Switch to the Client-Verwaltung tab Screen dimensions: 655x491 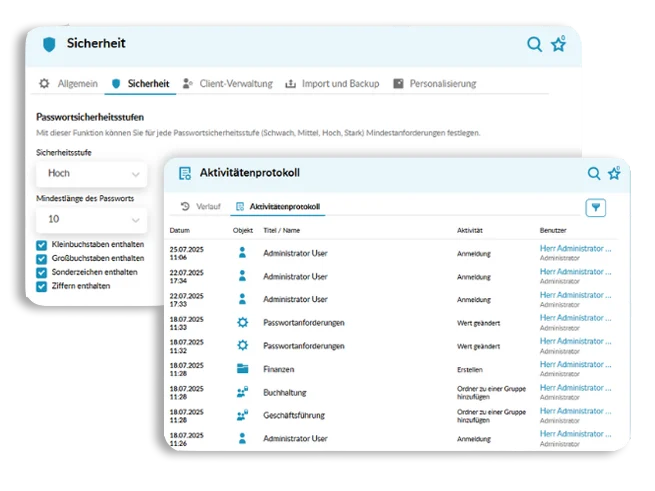[x=228, y=84]
